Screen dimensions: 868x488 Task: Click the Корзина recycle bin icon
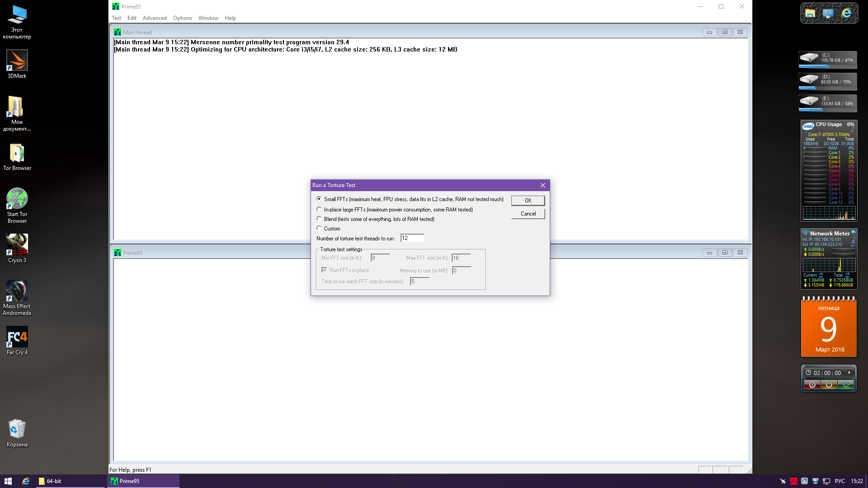pyautogui.click(x=17, y=429)
